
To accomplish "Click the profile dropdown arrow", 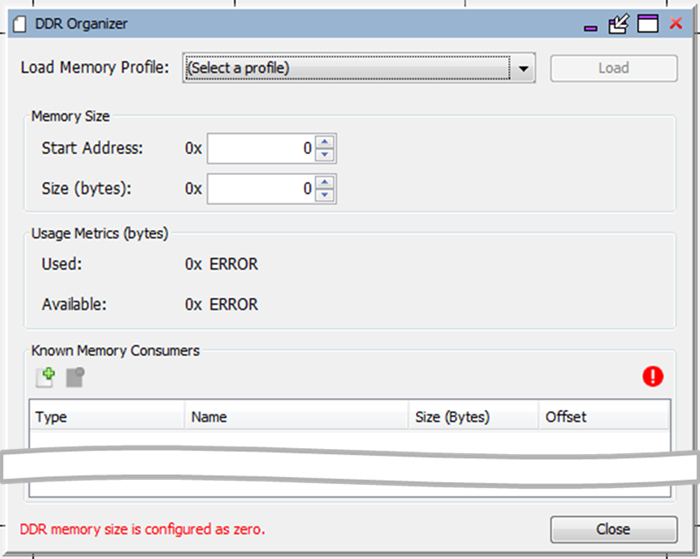I will pyautogui.click(x=523, y=69).
